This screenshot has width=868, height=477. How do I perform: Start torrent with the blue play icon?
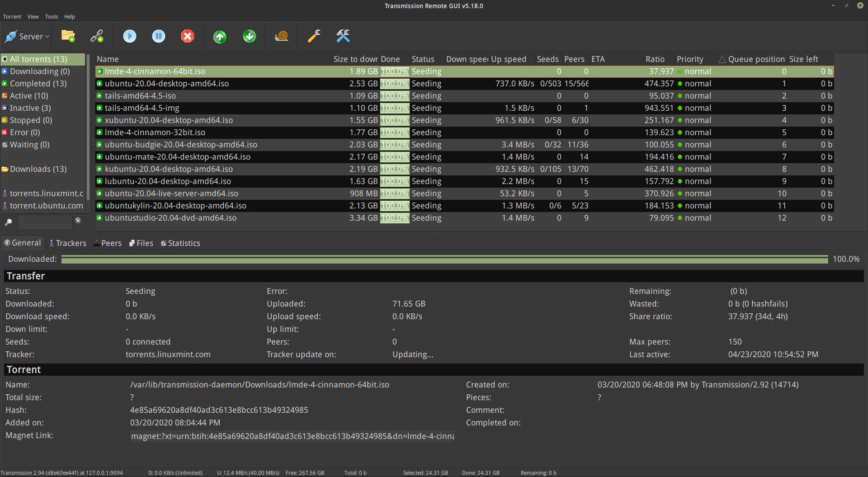(130, 36)
